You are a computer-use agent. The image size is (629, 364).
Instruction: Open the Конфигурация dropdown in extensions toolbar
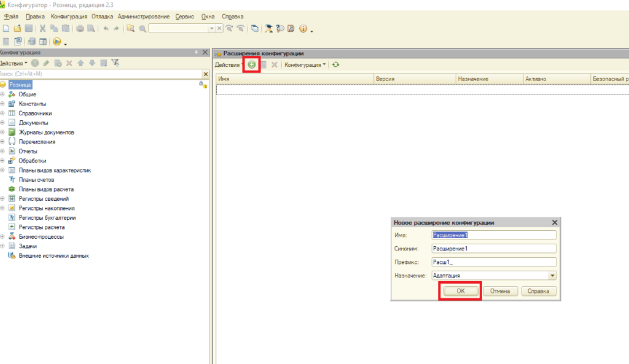tap(305, 64)
